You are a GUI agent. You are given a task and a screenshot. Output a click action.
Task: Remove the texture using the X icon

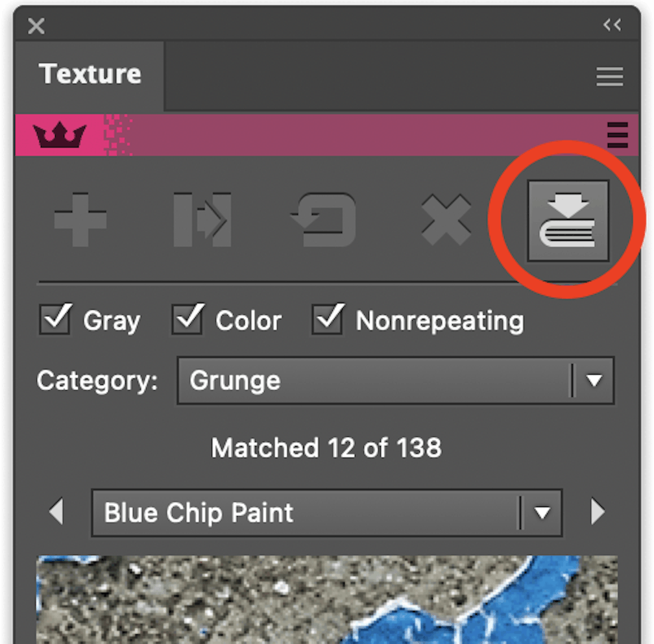click(x=446, y=219)
